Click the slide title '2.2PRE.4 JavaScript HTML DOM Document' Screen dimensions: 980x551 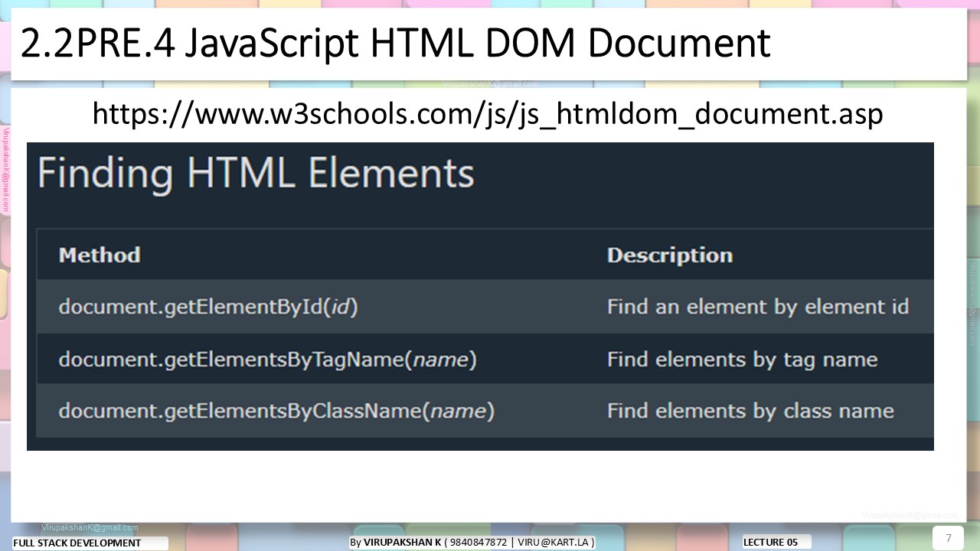[x=395, y=44]
